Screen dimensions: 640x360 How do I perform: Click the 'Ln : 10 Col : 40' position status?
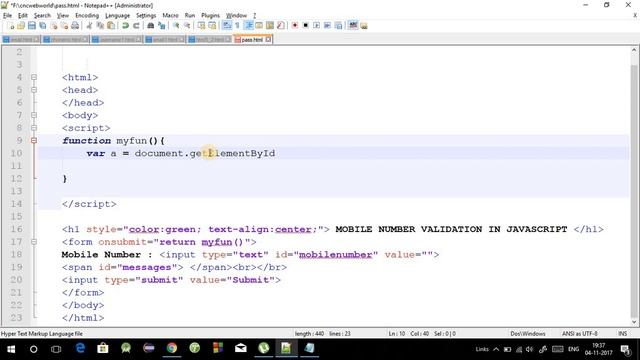(409, 333)
